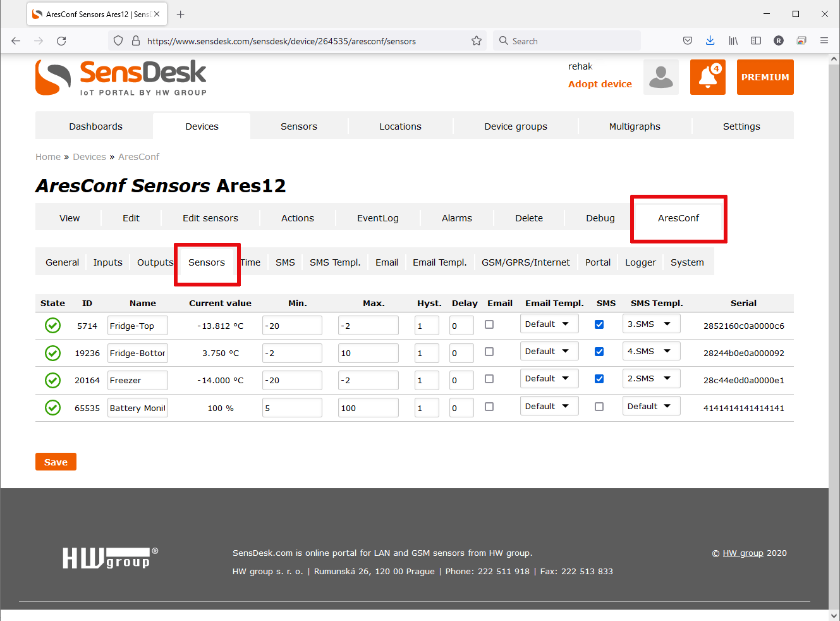Open the notifications bell icon
The image size is (840, 621).
[x=708, y=77]
